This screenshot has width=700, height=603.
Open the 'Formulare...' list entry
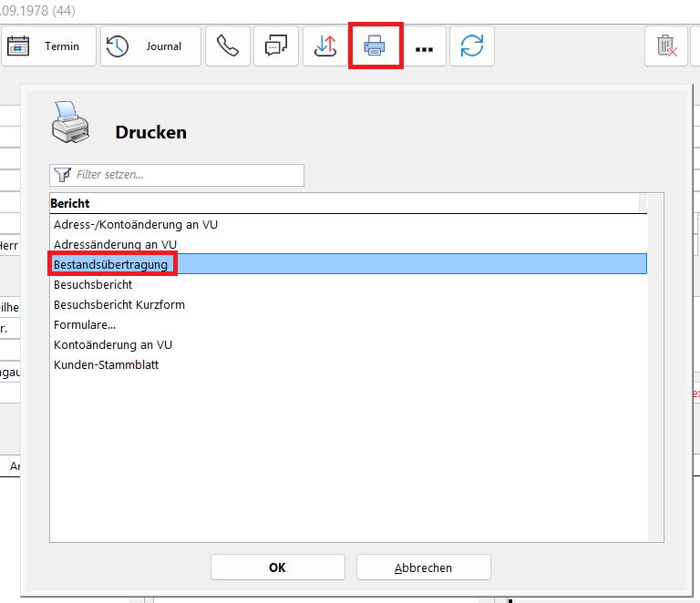[85, 324]
